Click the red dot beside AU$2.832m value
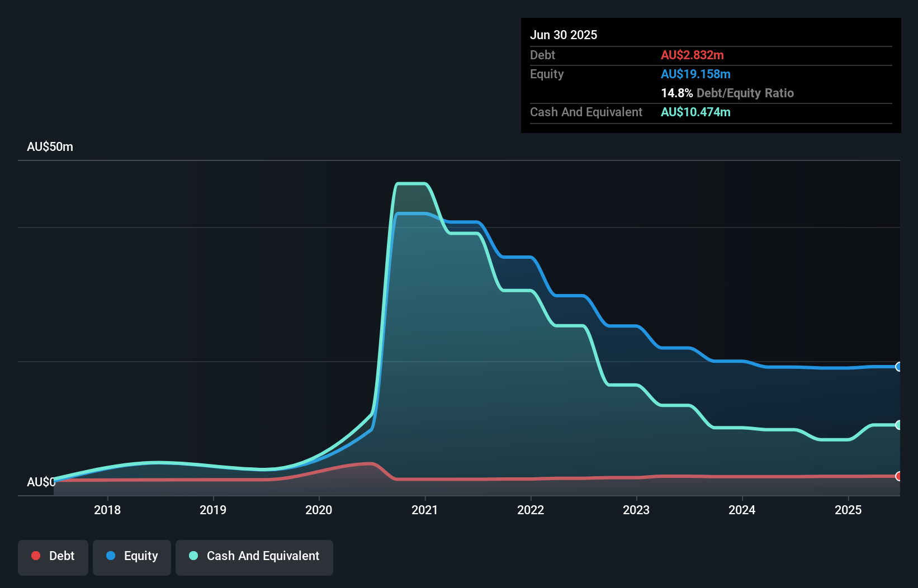Viewport: 918px width, 588px height. tap(692, 55)
